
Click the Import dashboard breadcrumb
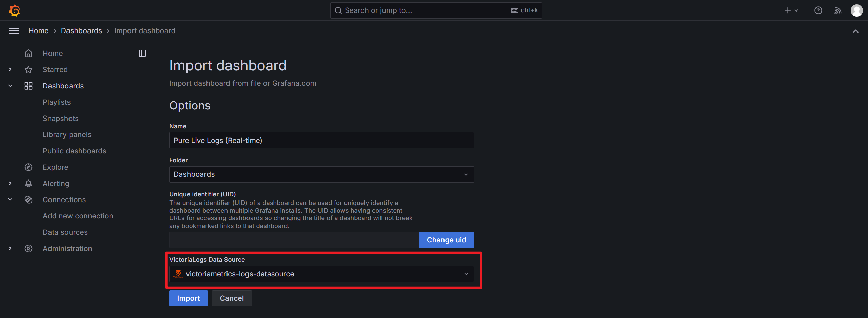point(145,31)
